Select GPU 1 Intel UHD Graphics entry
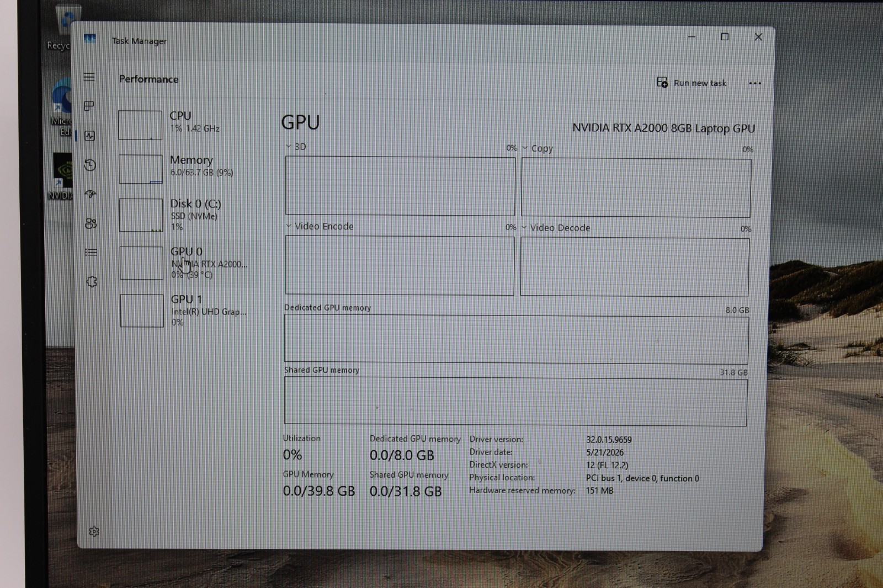Viewport: 883px width, 588px height. pos(188,310)
